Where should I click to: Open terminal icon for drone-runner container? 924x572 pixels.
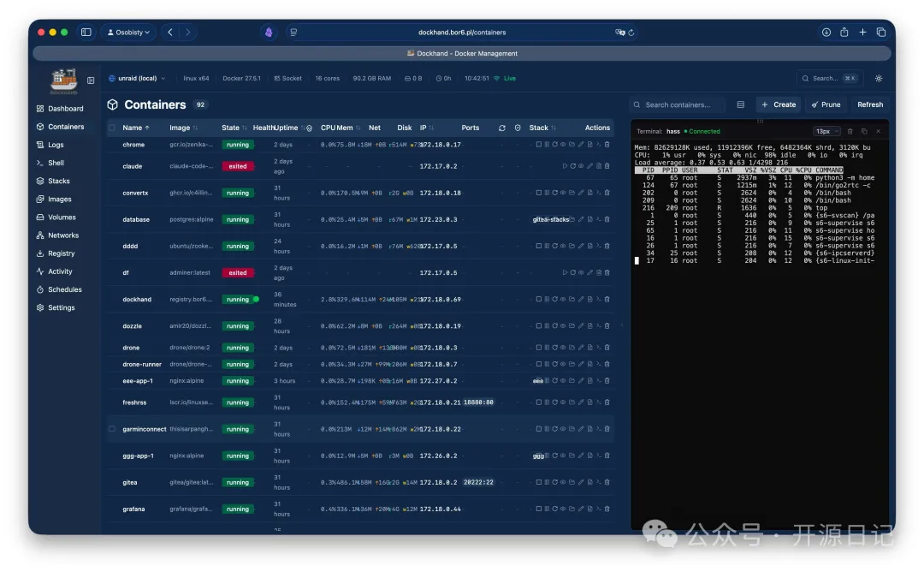point(599,364)
